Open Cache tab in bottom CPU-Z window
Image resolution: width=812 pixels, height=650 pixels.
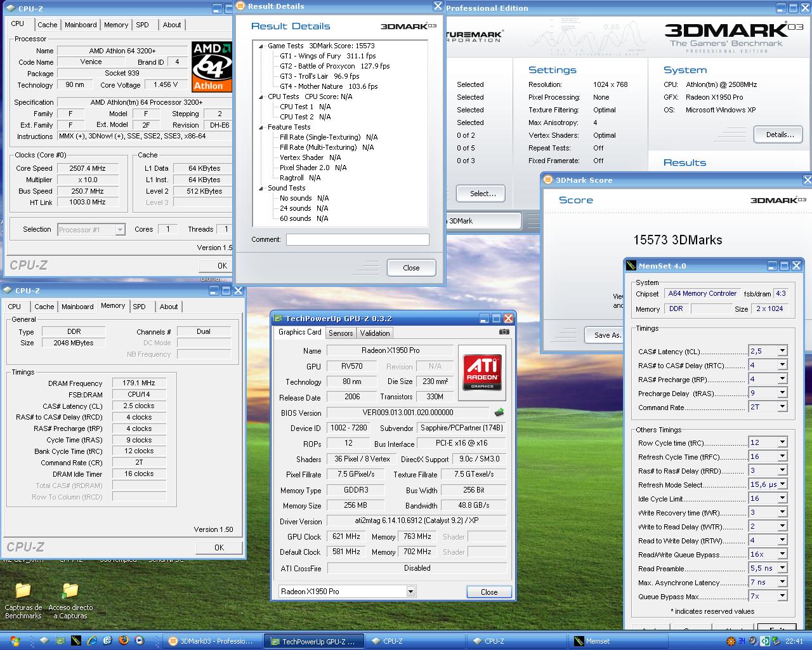tap(44, 307)
